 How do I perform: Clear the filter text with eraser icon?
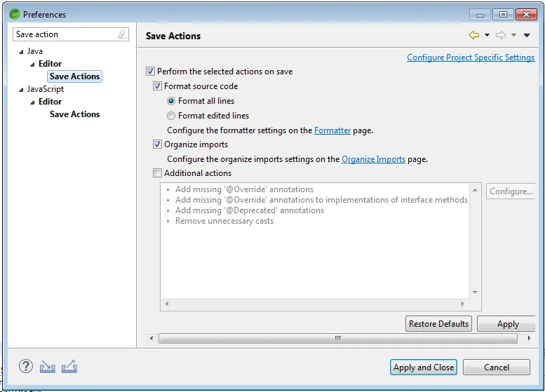tap(122, 34)
